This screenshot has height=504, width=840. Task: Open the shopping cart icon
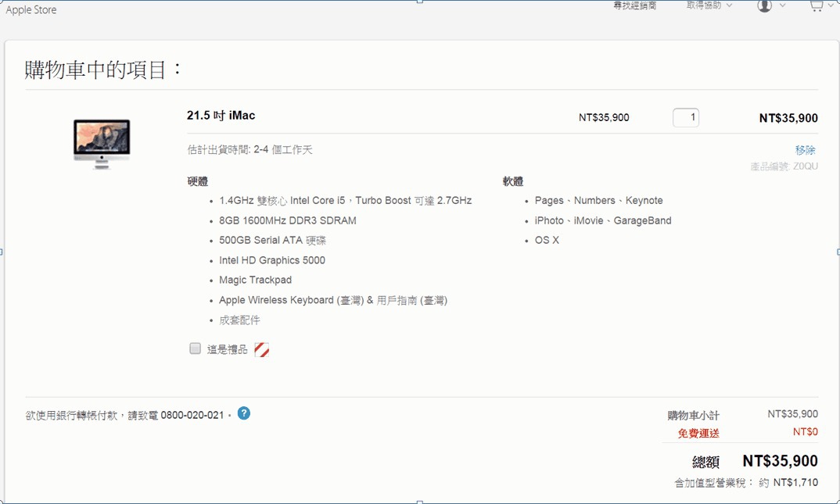click(816, 6)
